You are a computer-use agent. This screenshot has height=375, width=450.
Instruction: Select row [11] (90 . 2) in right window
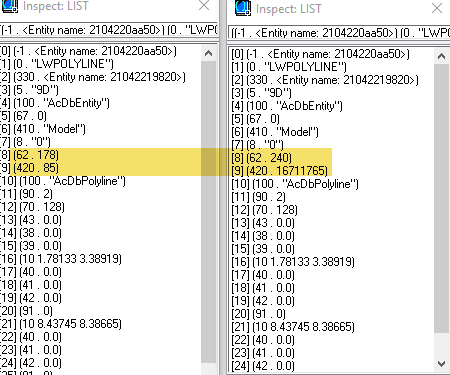coord(259,197)
